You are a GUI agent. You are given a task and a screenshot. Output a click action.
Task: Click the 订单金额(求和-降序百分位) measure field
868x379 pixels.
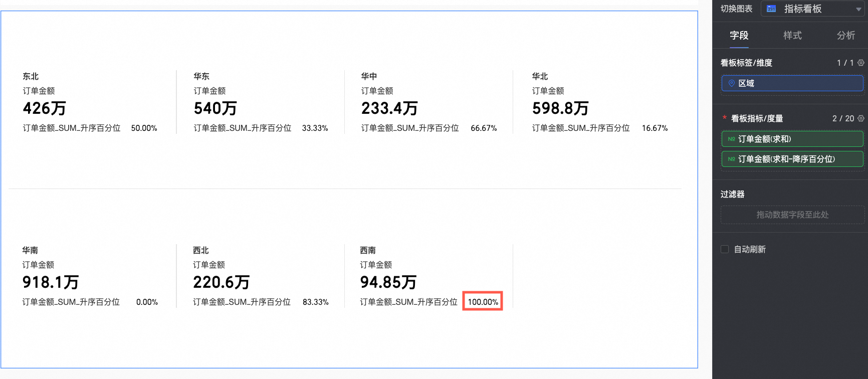[x=797, y=159]
